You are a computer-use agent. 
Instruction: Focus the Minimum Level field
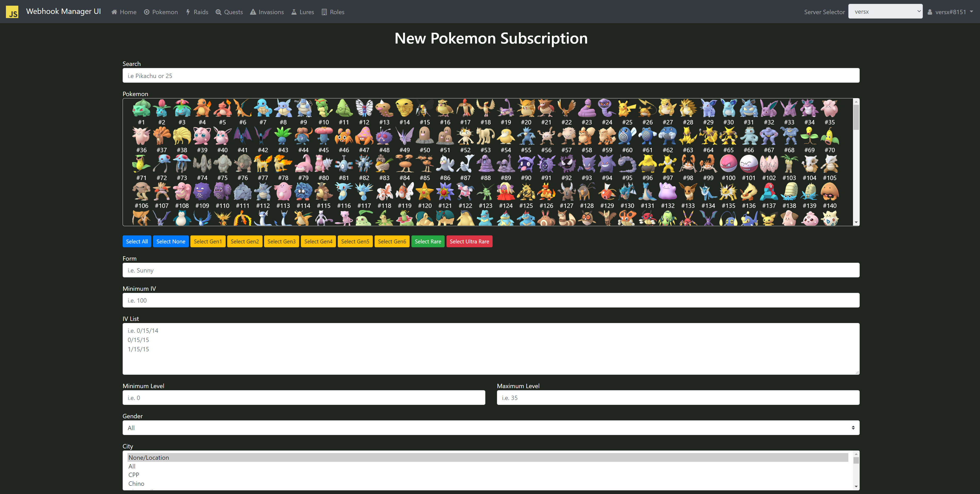click(x=303, y=398)
